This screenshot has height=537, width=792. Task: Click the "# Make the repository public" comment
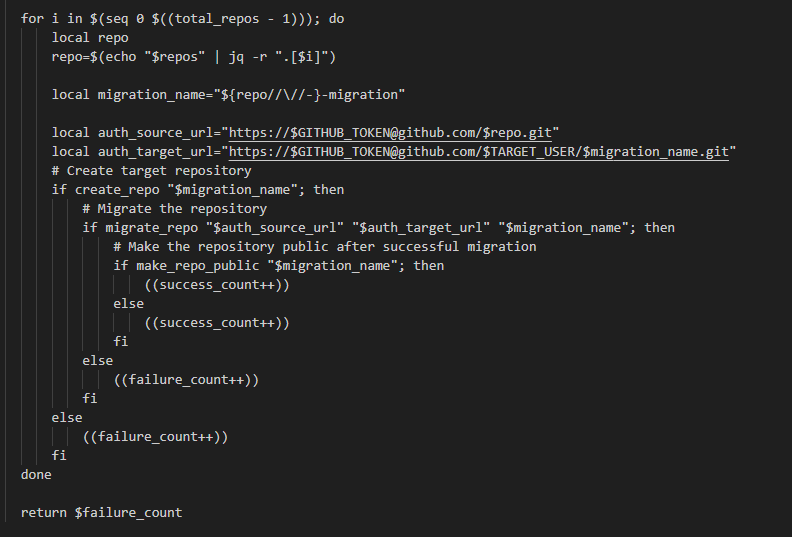click(324, 247)
